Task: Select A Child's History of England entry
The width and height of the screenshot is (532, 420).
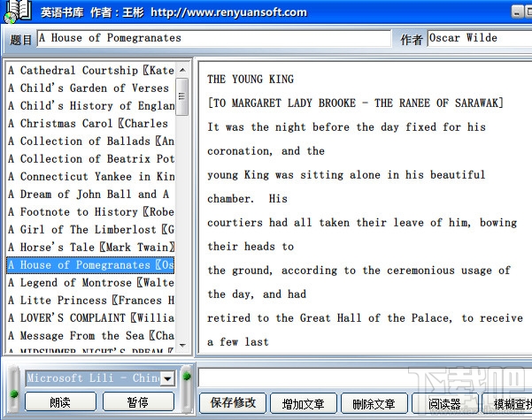Action: (x=91, y=105)
